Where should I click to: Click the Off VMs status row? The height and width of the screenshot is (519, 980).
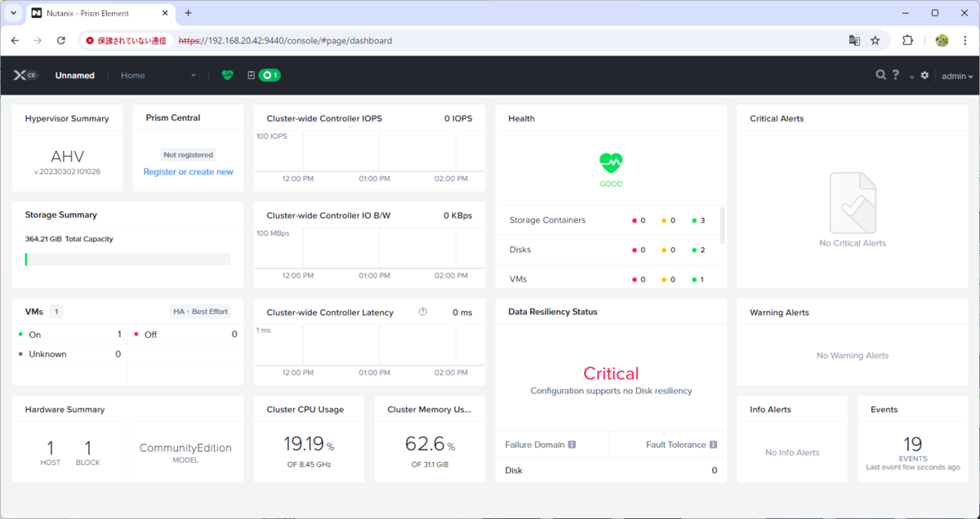coord(185,335)
